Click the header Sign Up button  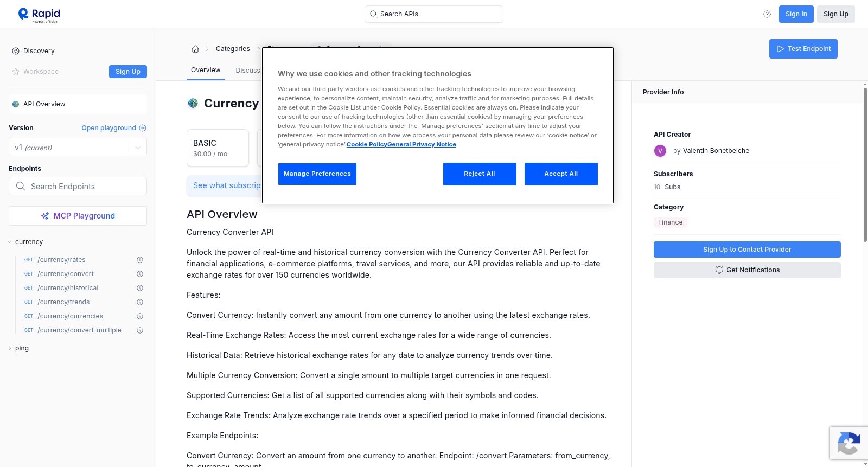[x=835, y=14]
